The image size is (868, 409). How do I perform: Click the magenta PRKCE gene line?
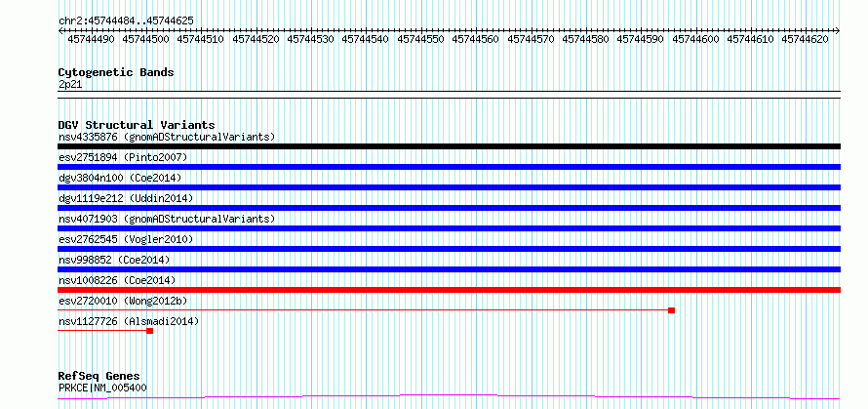[449, 396]
